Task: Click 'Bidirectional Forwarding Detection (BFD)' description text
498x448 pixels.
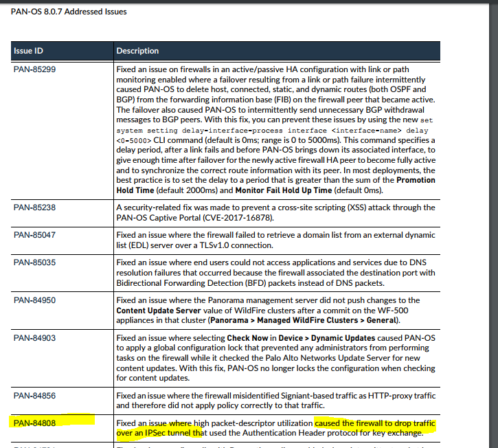Action: (x=191, y=283)
